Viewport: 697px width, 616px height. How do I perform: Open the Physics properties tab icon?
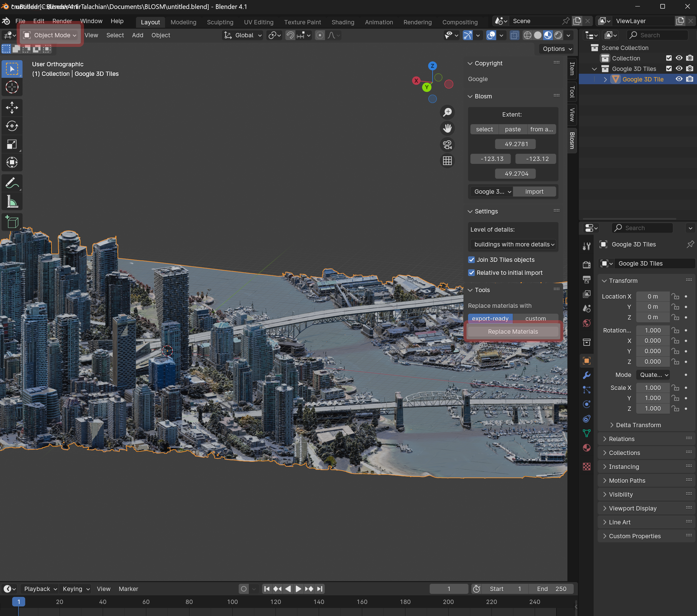click(587, 404)
